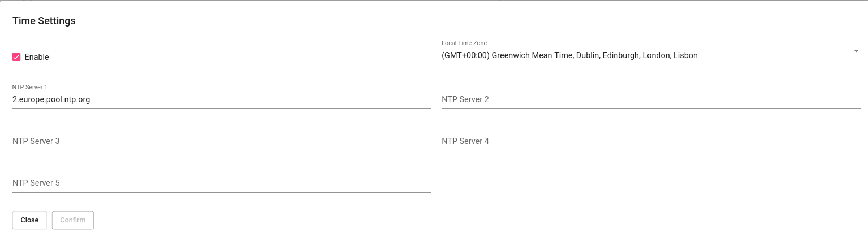Image resolution: width=868 pixels, height=236 pixels.
Task: Click the small caret beside the time zone
Action: click(856, 51)
